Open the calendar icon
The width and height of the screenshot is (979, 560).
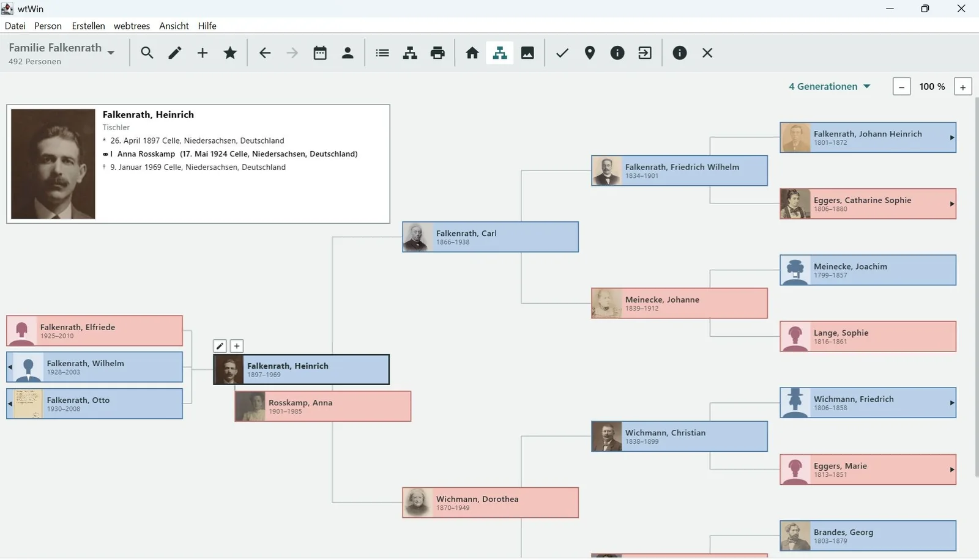(x=320, y=53)
